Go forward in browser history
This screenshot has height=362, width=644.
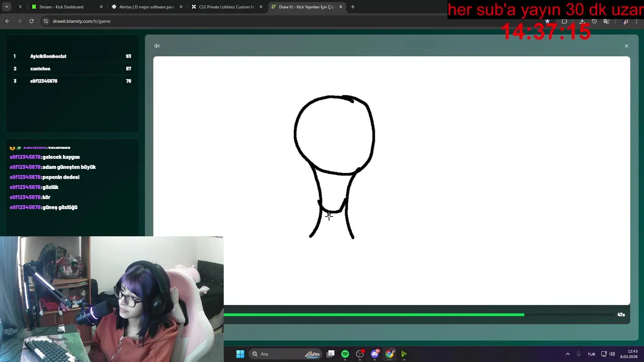pos(19,21)
